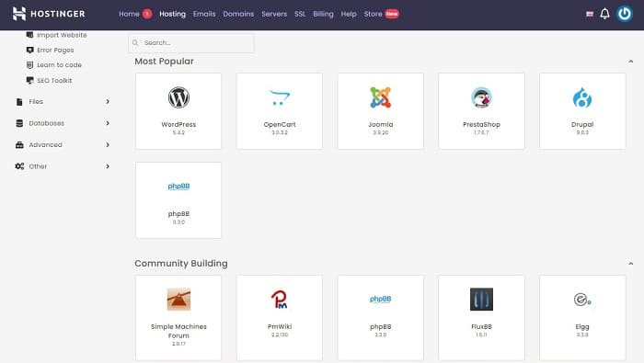The width and height of the screenshot is (644, 363).
Task: Expand the Databases sidebar section
Action: coord(63,123)
